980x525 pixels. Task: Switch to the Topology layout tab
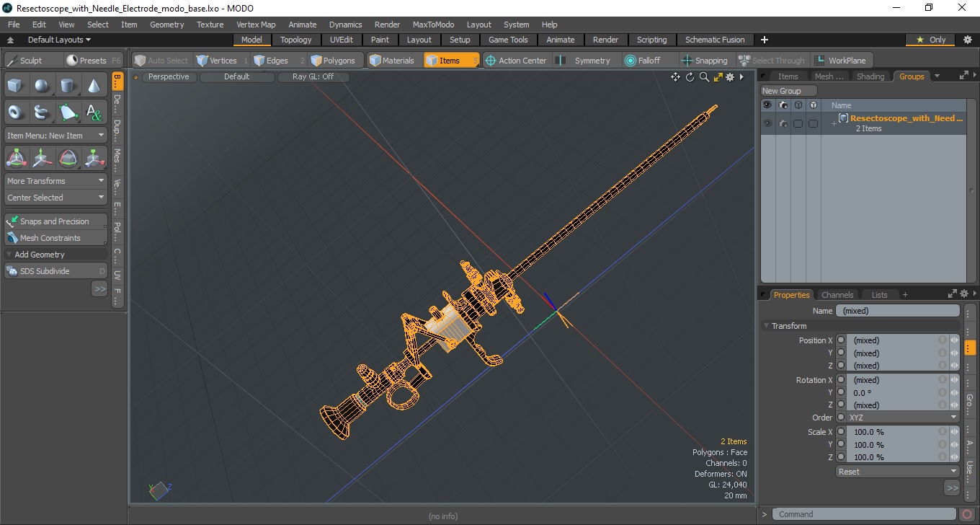296,40
